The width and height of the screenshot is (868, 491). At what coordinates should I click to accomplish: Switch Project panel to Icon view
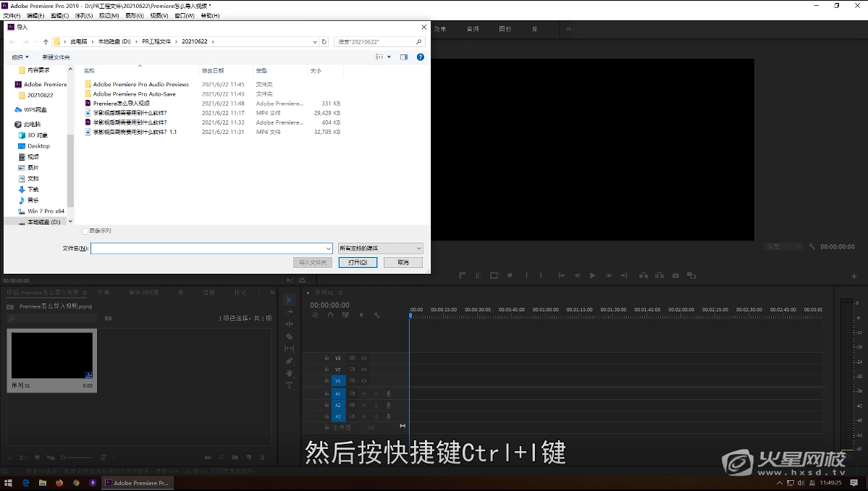coord(37,458)
